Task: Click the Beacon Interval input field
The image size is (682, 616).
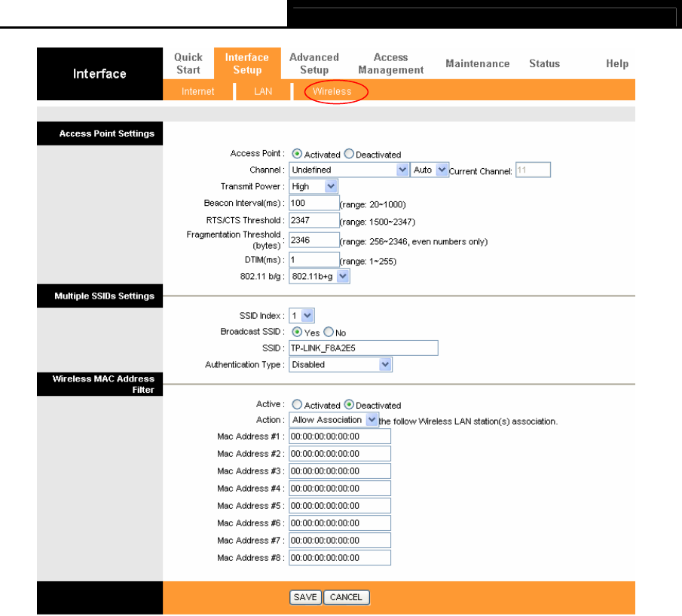Action: [x=314, y=203]
